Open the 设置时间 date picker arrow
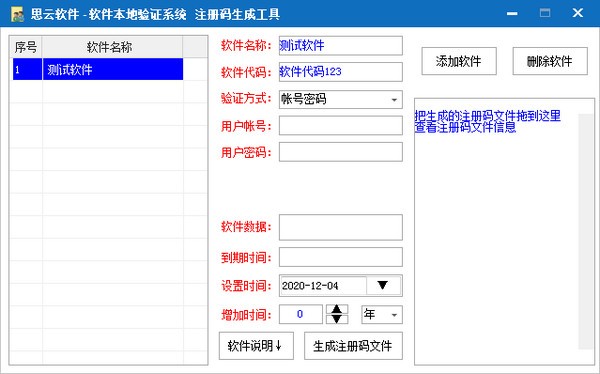 pos(383,285)
